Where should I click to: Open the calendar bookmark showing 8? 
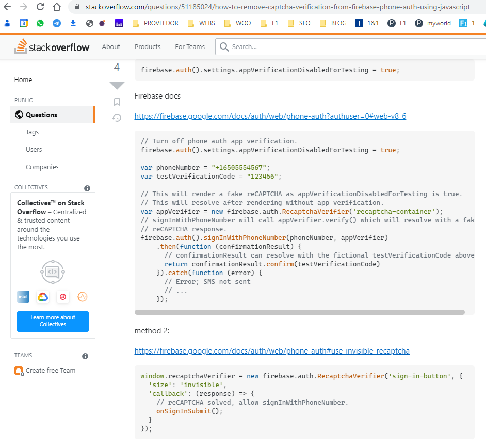pos(24,23)
